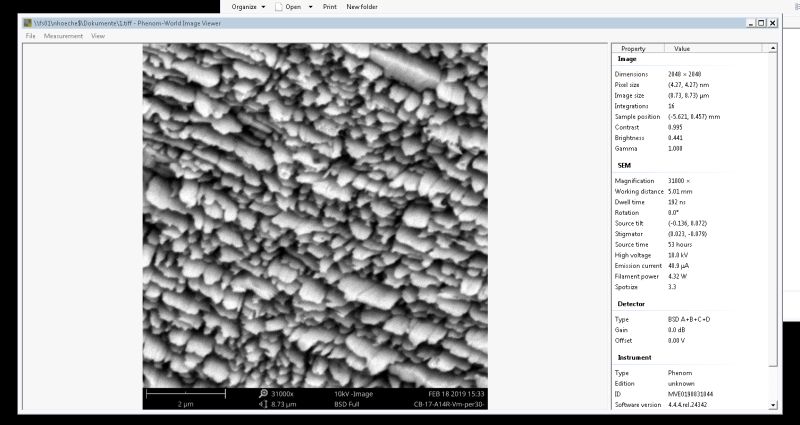The height and width of the screenshot is (425, 800).
Task: Click the SEM section heading
Action: pos(624,166)
